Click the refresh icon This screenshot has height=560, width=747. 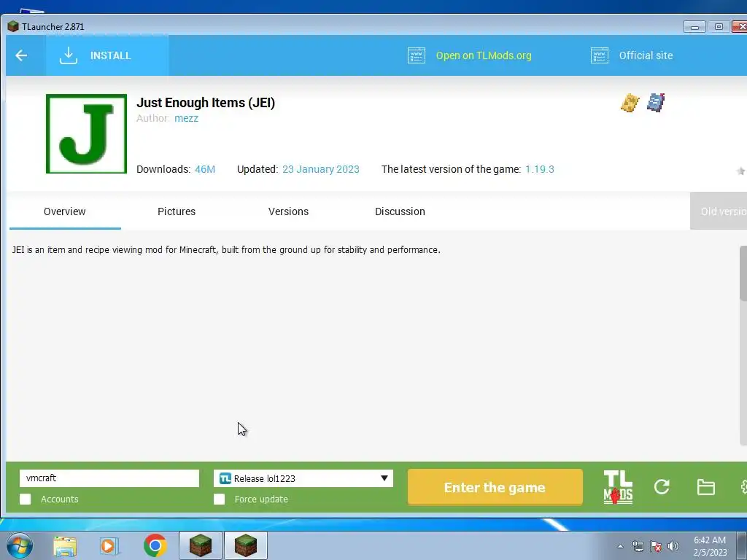(x=662, y=486)
